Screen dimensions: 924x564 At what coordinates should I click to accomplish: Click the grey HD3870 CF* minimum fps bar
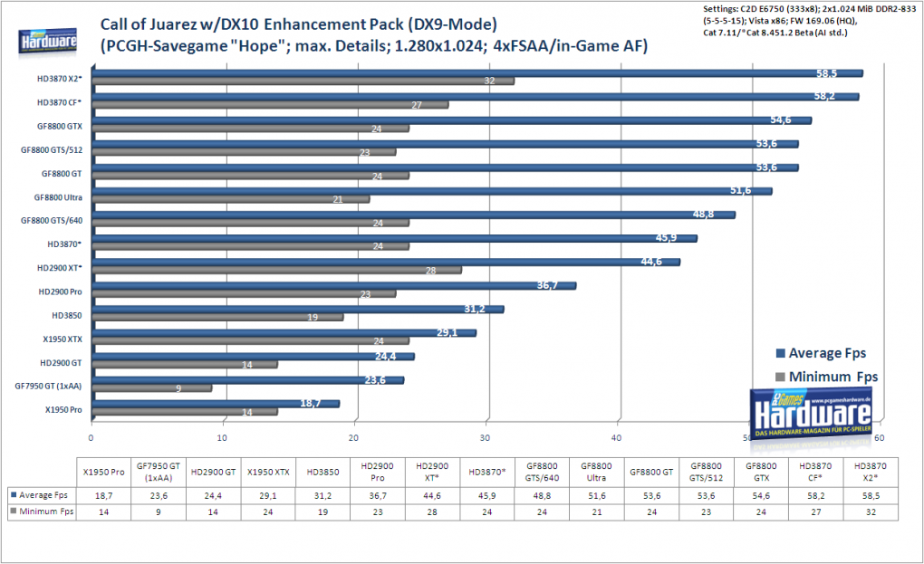[271, 105]
